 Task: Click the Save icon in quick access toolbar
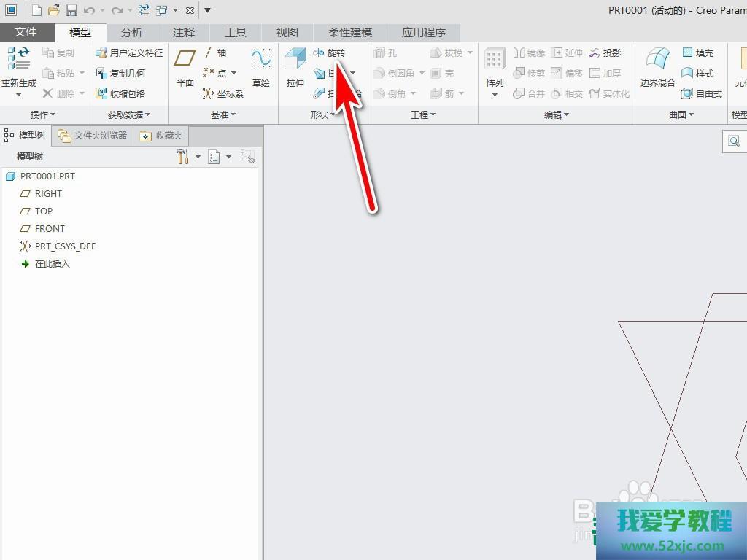coord(71,10)
